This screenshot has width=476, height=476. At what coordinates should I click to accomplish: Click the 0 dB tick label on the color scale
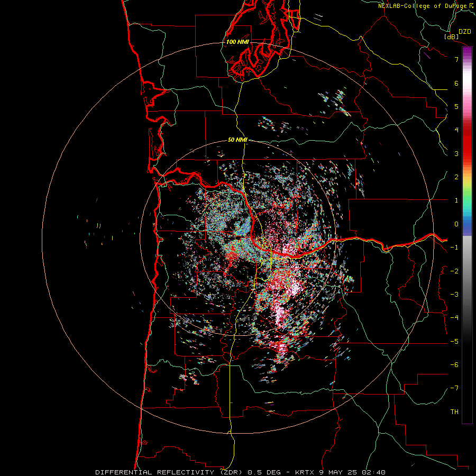click(x=456, y=224)
